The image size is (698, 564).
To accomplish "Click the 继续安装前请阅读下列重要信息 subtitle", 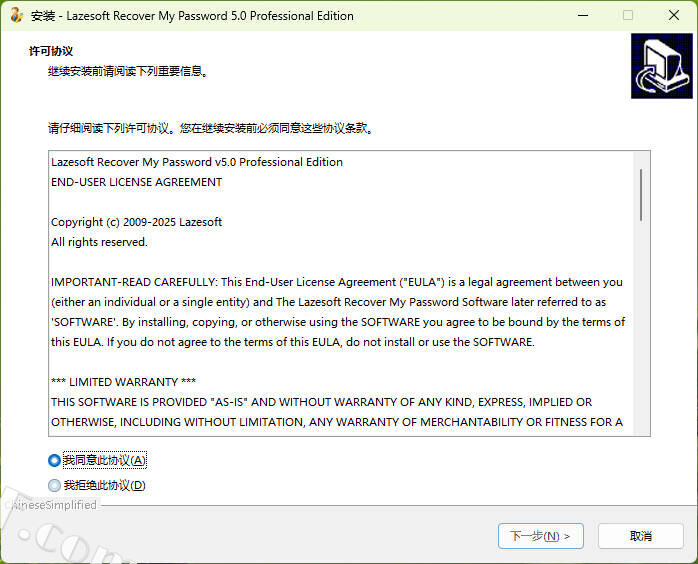I will tap(129, 71).
